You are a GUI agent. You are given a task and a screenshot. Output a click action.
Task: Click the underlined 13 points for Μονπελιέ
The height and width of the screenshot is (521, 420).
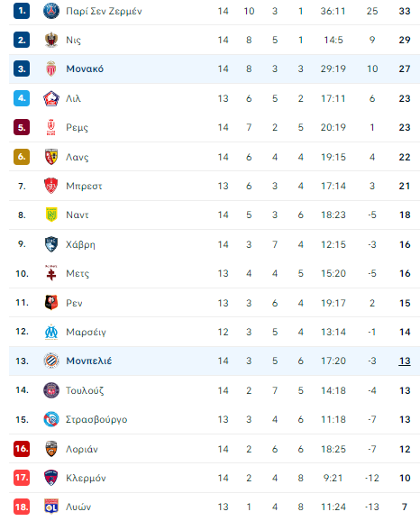[405, 361]
